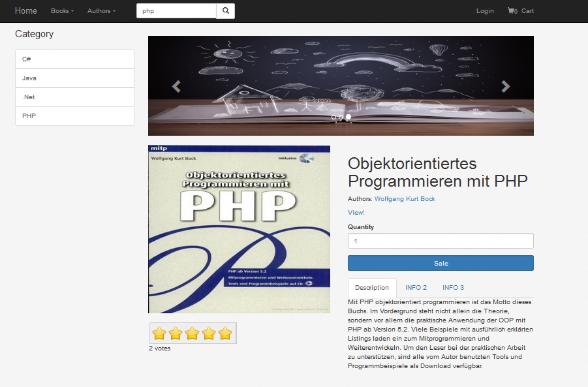Rate the book one star
Screen dimensions: 588x387
pos(159,333)
